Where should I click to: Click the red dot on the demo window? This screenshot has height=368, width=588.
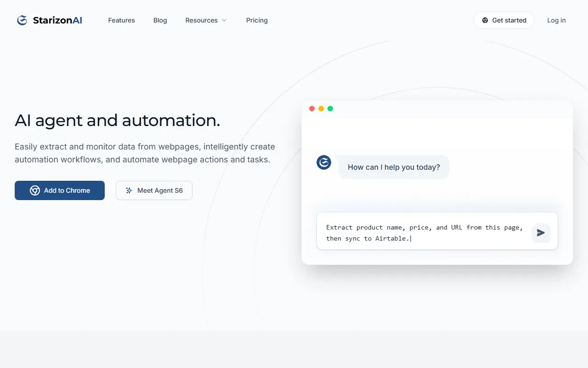pos(312,109)
